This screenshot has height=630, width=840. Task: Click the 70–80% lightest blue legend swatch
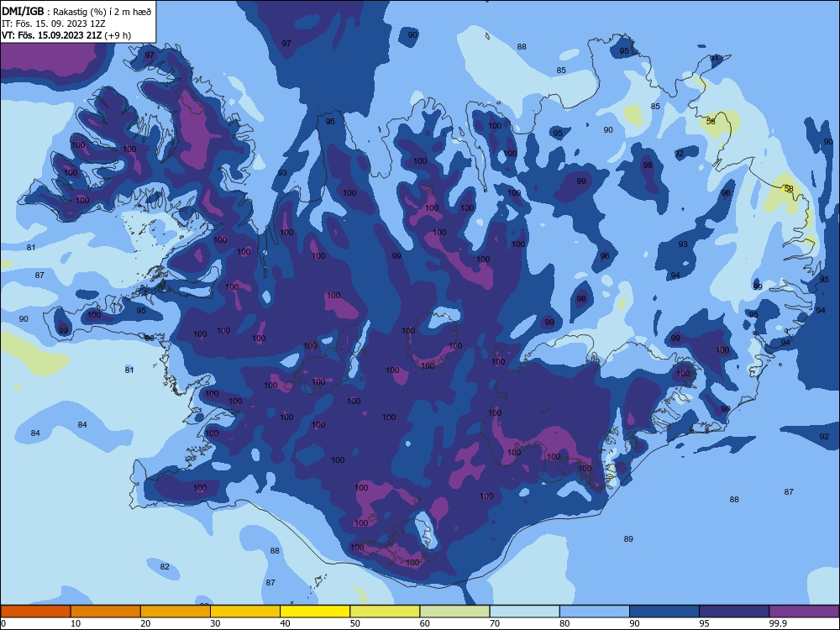click(525, 612)
